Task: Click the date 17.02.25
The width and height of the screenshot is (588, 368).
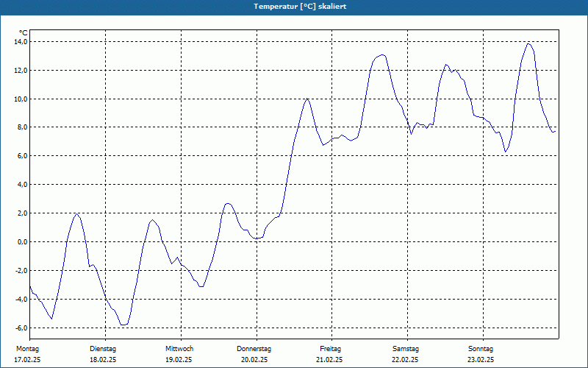Action: pos(27,360)
